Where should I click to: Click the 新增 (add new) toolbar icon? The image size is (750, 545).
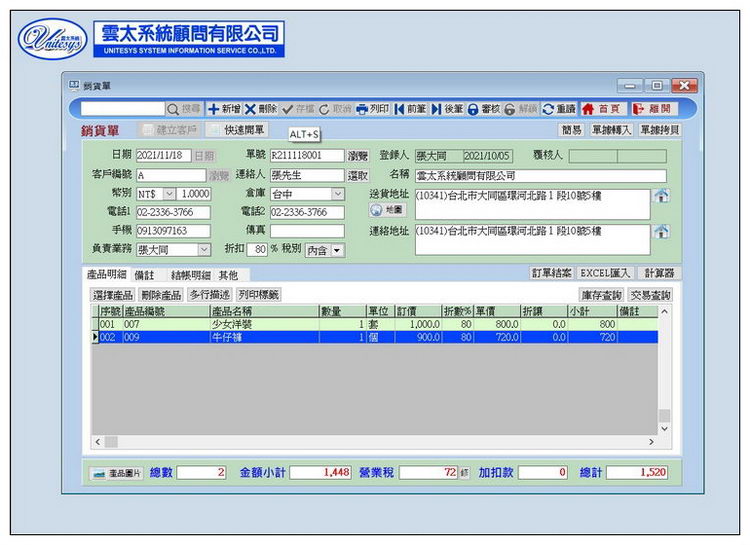[214, 108]
